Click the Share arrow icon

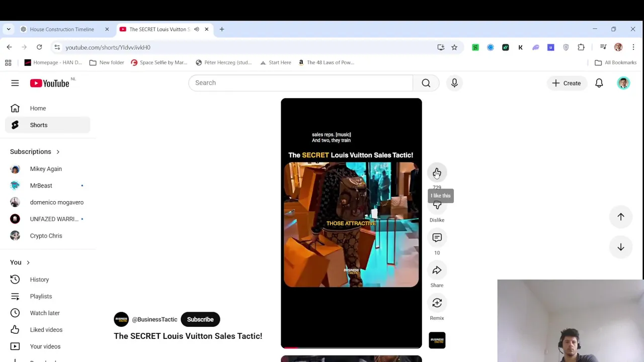point(437,270)
